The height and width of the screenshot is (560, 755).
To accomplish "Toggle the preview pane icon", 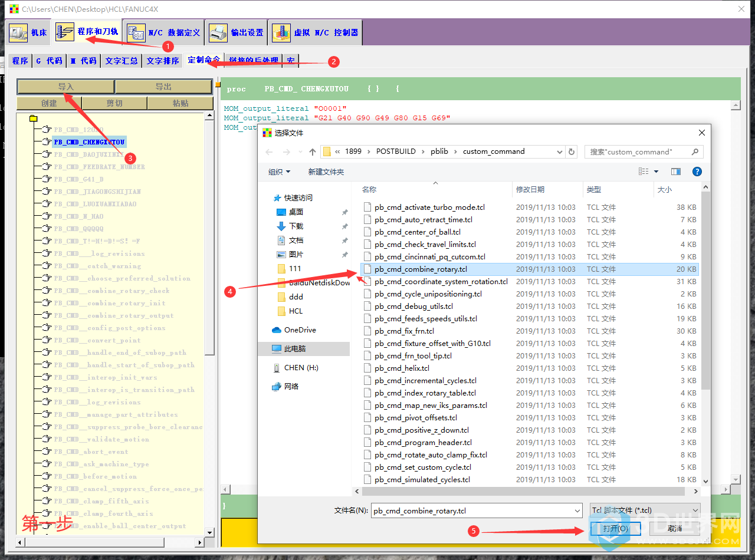I will 676,172.
